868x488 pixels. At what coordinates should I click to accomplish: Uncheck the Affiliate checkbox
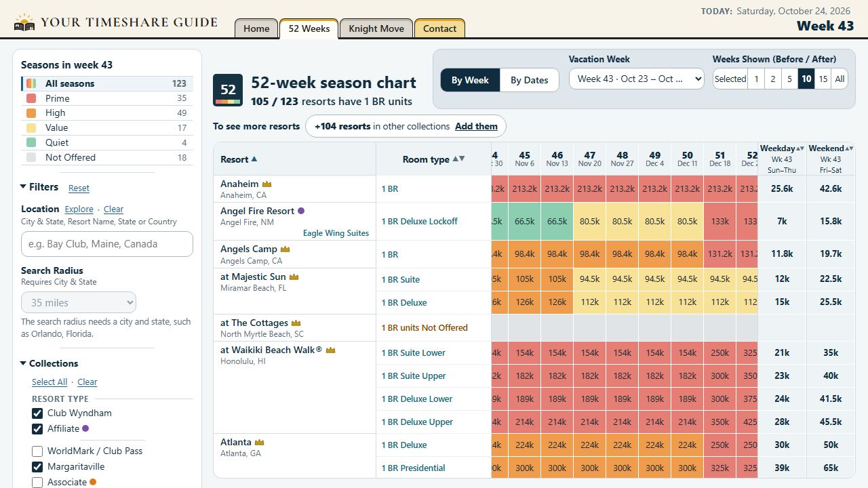(37, 428)
